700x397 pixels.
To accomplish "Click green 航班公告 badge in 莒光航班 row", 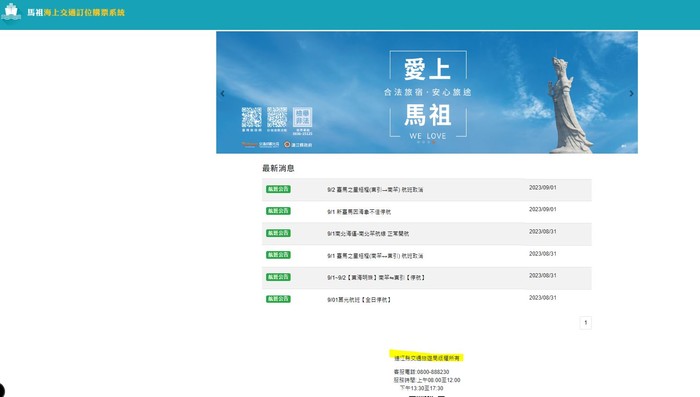I will [x=278, y=299].
